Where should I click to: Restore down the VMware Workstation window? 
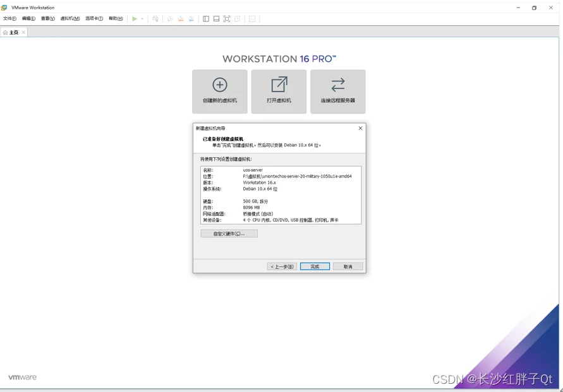(535, 8)
